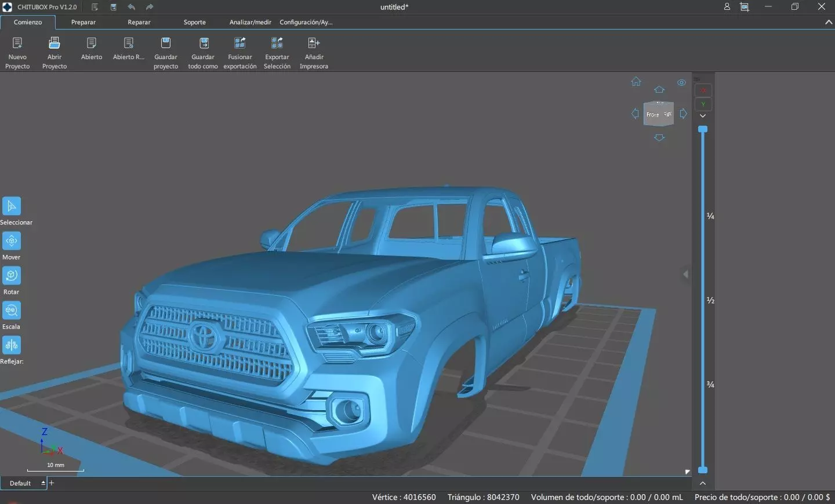Switch to the Soporte tab

coord(195,22)
